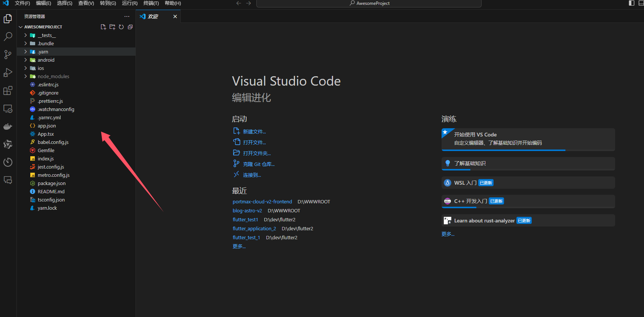Open recent project flutter_test_1

[x=246, y=237]
